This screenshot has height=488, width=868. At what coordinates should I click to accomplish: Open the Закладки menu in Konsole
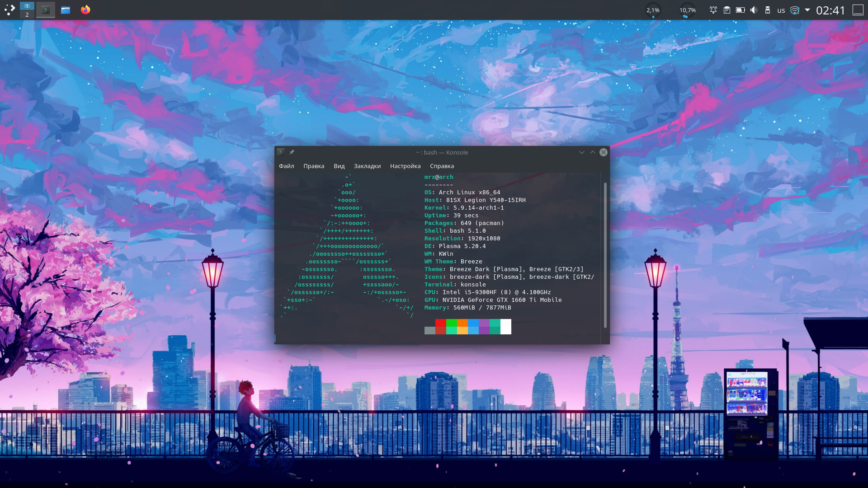[367, 166]
